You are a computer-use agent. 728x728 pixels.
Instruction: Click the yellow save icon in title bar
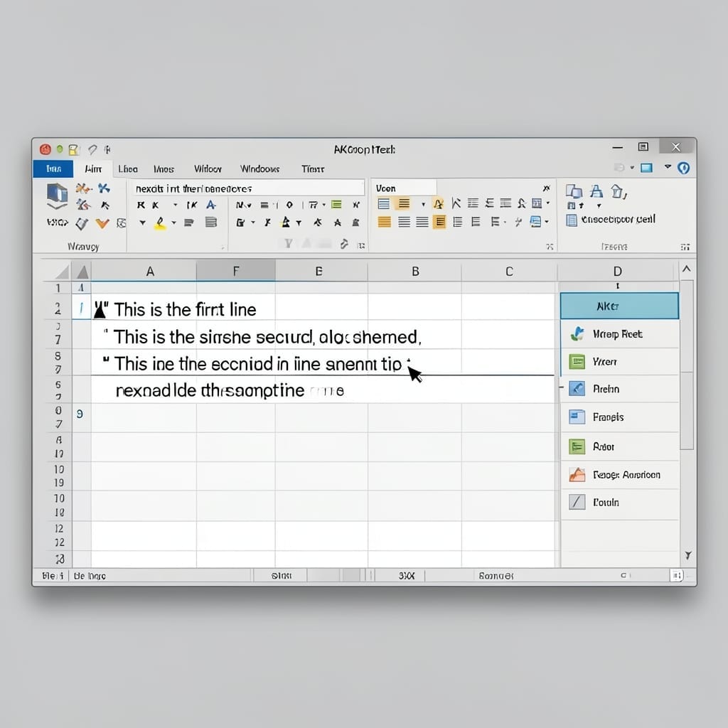coord(74,149)
